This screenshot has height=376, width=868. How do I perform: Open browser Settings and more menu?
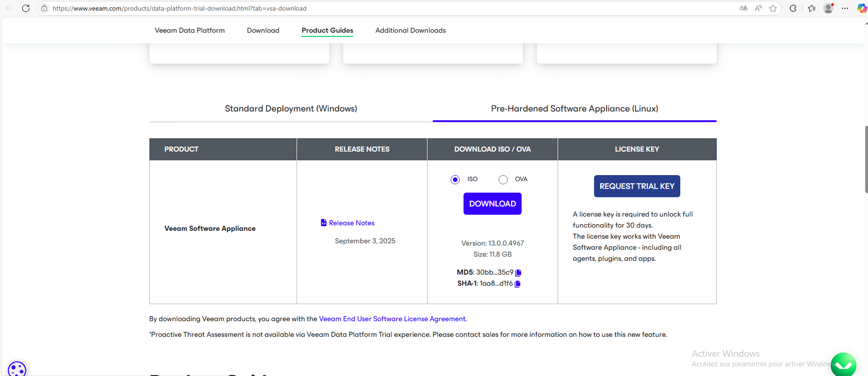pos(845,8)
